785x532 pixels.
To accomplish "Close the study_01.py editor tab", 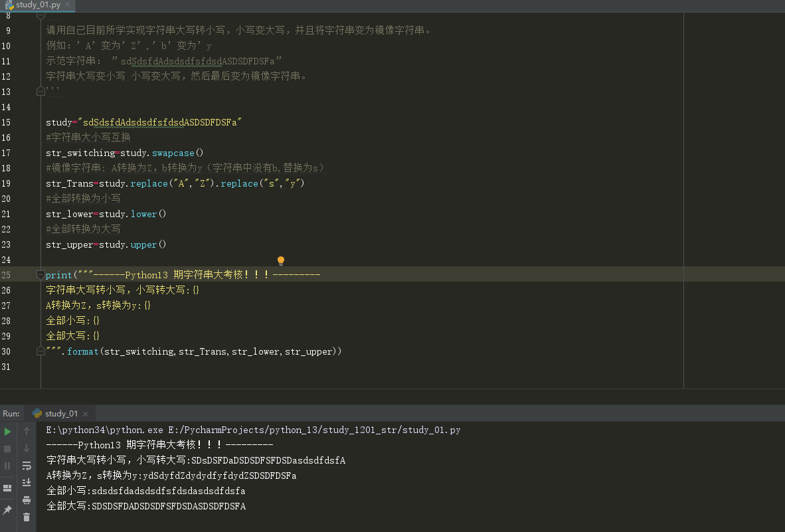I will pos(68,5).
